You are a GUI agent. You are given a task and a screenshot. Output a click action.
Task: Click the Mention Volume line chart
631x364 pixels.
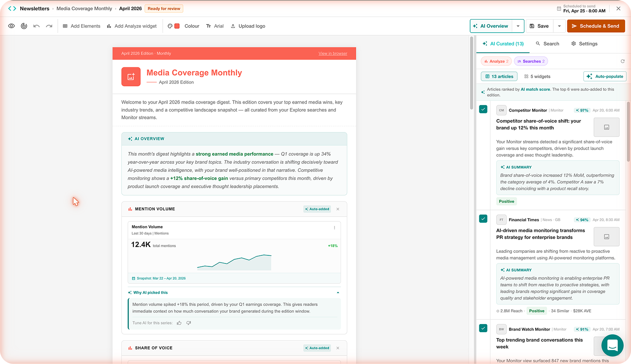234,262
